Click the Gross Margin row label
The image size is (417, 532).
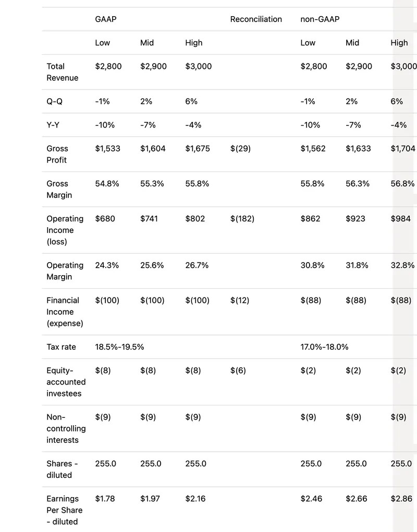tap(59, 189)
